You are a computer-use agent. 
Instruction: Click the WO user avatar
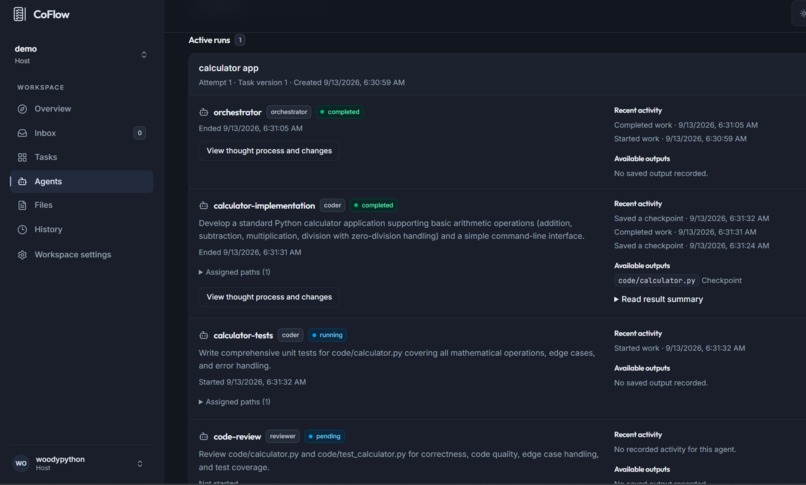click(21, 463)
